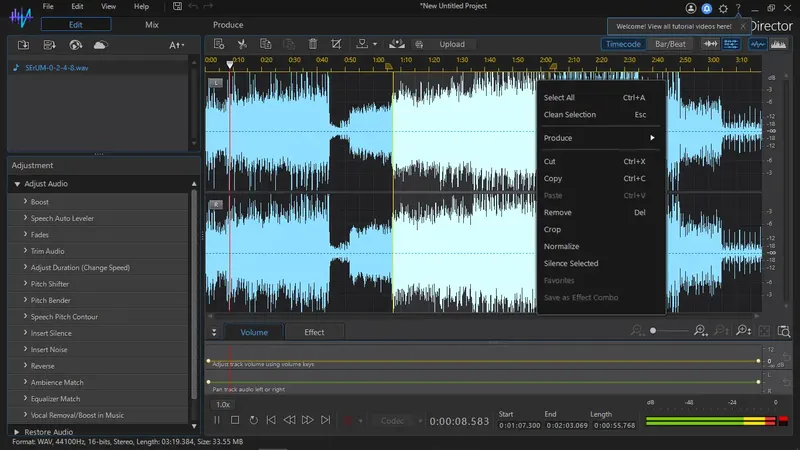Select Normalize from the context menu
This screenshot has width=800, height=450.
click(x=561, y=246)
